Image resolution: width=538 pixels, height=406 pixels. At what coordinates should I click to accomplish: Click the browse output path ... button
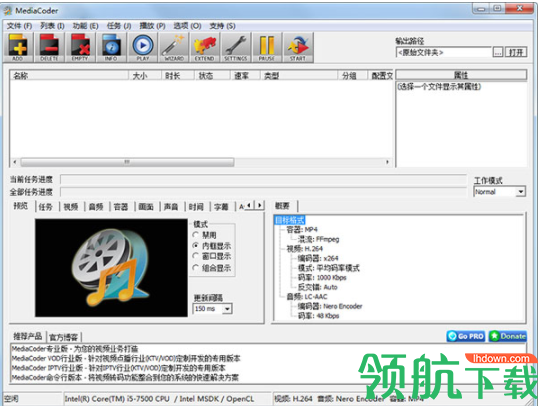(498, 53)
